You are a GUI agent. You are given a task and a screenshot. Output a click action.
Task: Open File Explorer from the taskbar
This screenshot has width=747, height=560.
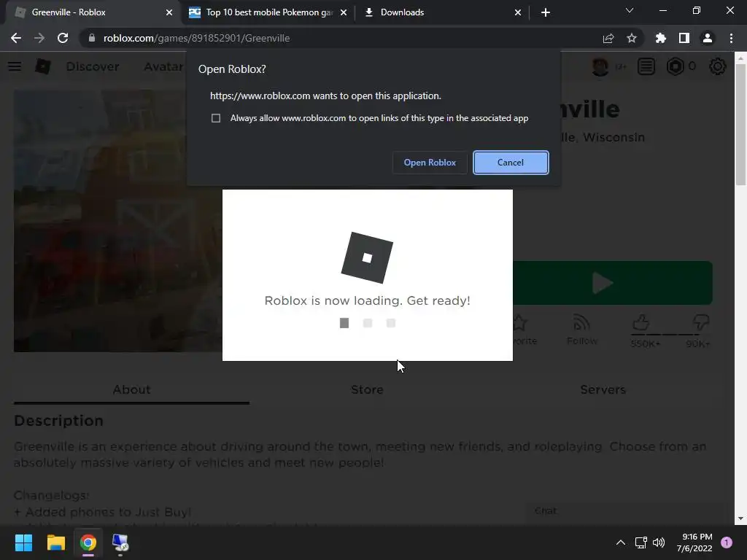click(x=55, y=542)
